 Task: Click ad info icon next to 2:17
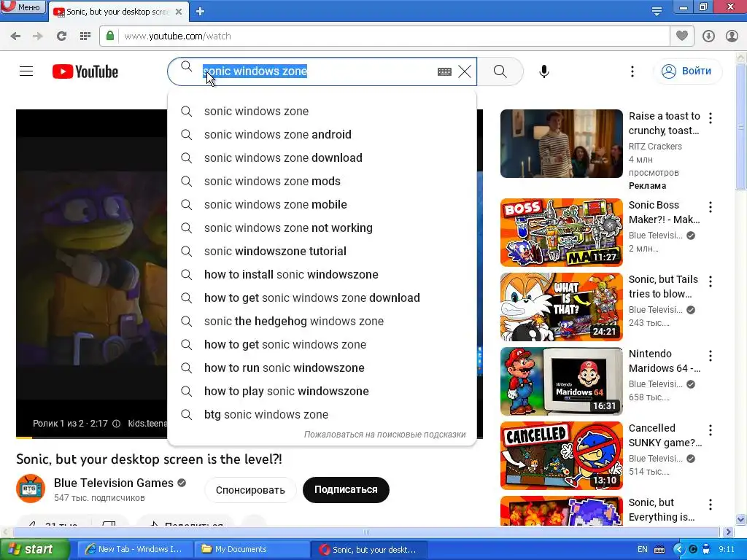pyautogui.click(x=116, y=424)
